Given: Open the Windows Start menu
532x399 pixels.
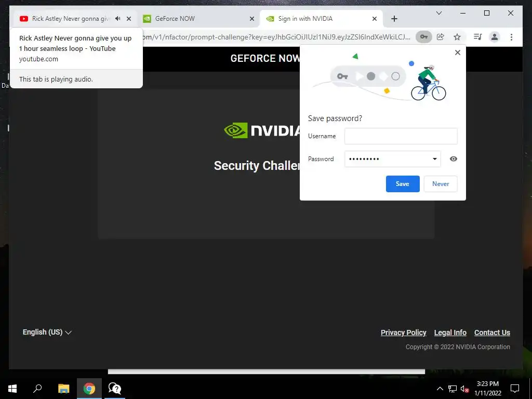Looking at the screenshot, I should [12, 389].
